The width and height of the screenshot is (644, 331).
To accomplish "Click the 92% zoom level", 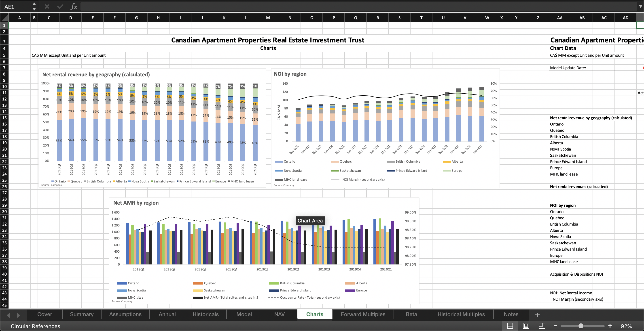I will 626,326.
